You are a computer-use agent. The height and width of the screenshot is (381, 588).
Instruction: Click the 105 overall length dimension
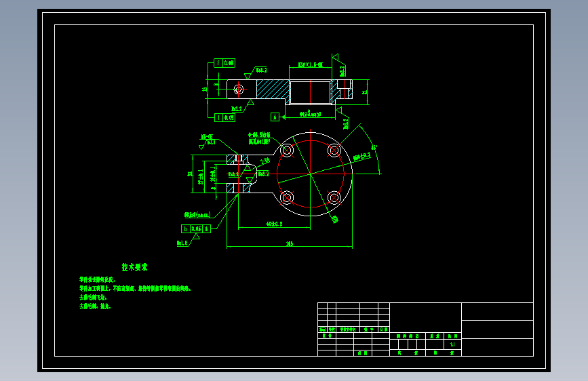289,244
